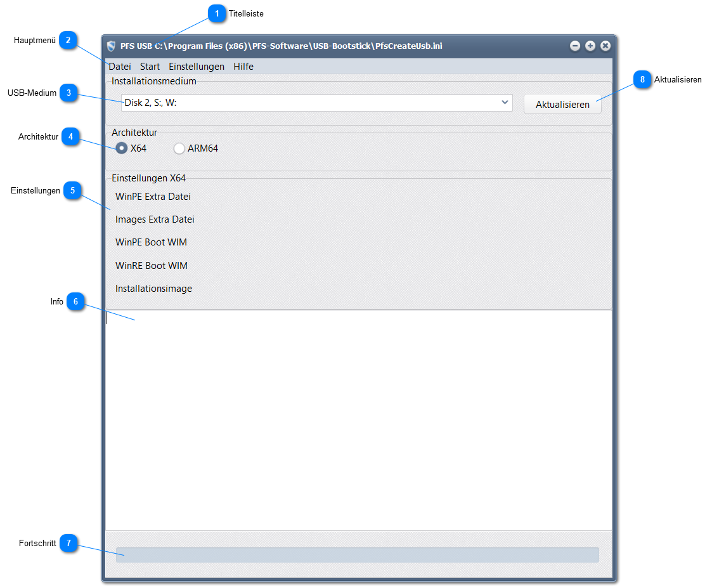
Task: Open the Einstellungen menu
Action: pyautogui.click(x=196, y=67)
